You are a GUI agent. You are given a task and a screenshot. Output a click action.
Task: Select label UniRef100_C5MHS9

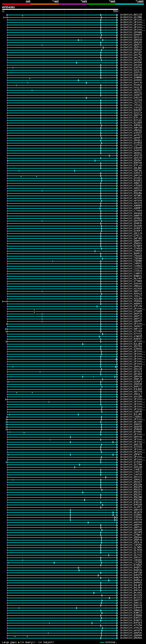(131, 251)
